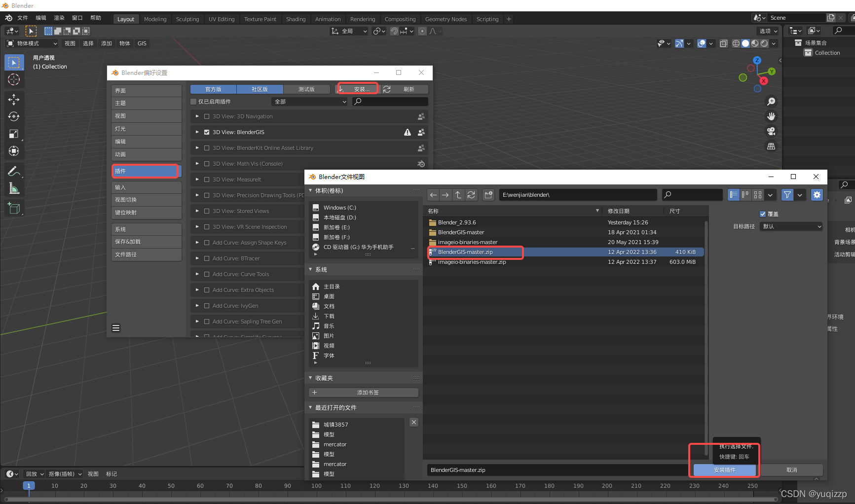Toggle X-ray view icon in viewport header
This screenshot has width=855, height=504.
point(723,43)
